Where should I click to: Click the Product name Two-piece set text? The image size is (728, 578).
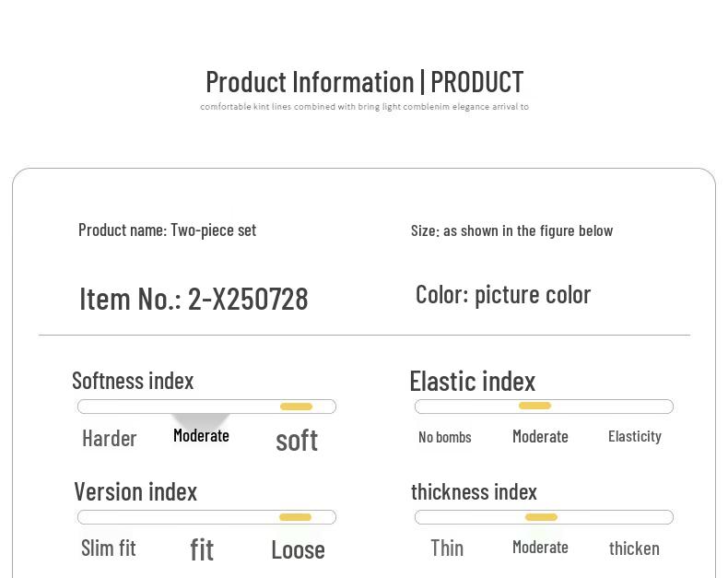click(167, 230)
